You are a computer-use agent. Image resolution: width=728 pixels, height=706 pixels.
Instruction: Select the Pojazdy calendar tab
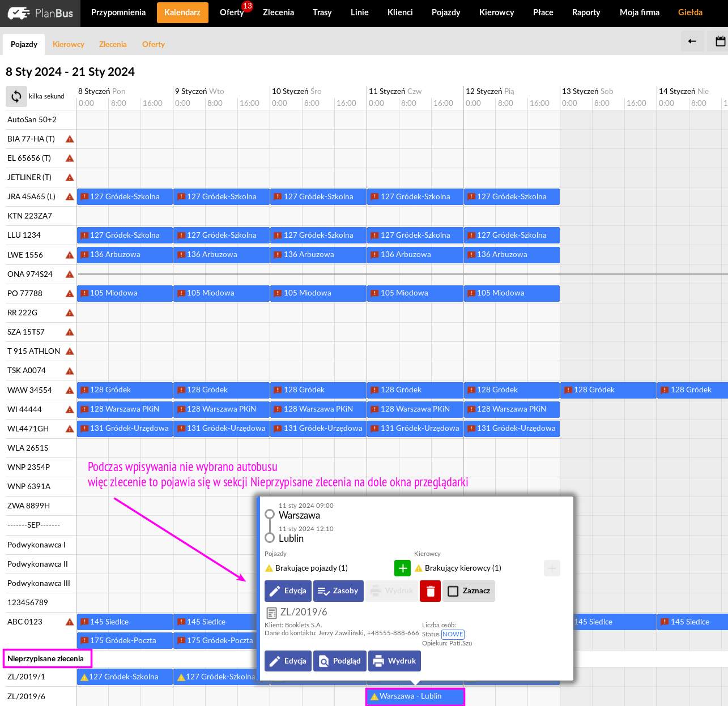coord(24,44)
